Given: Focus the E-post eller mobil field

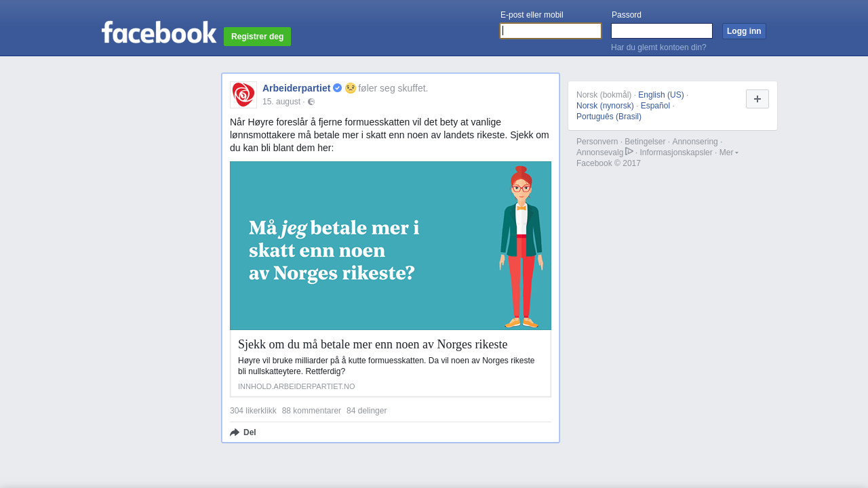Looking at the screenshot, I should tap(551, 31).
